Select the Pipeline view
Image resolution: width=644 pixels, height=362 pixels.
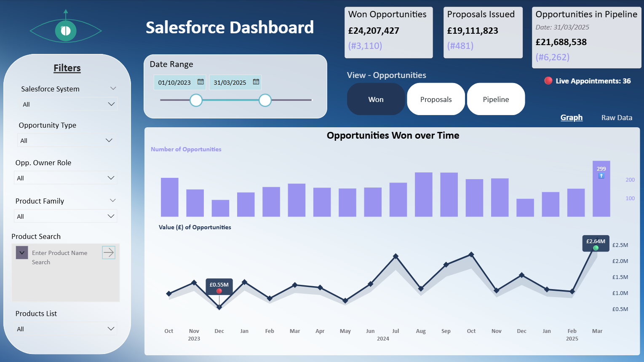click(x=496, y=99)
